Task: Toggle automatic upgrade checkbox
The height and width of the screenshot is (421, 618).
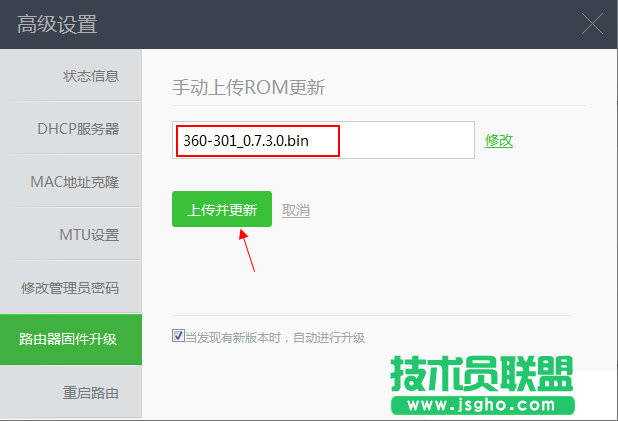Action: [x=178, y=336]
